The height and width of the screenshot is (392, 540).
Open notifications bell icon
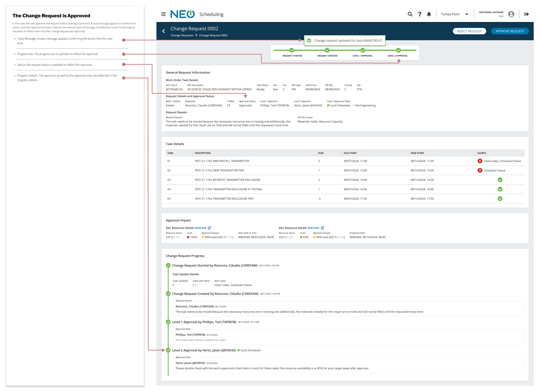[x=429, y=14]
